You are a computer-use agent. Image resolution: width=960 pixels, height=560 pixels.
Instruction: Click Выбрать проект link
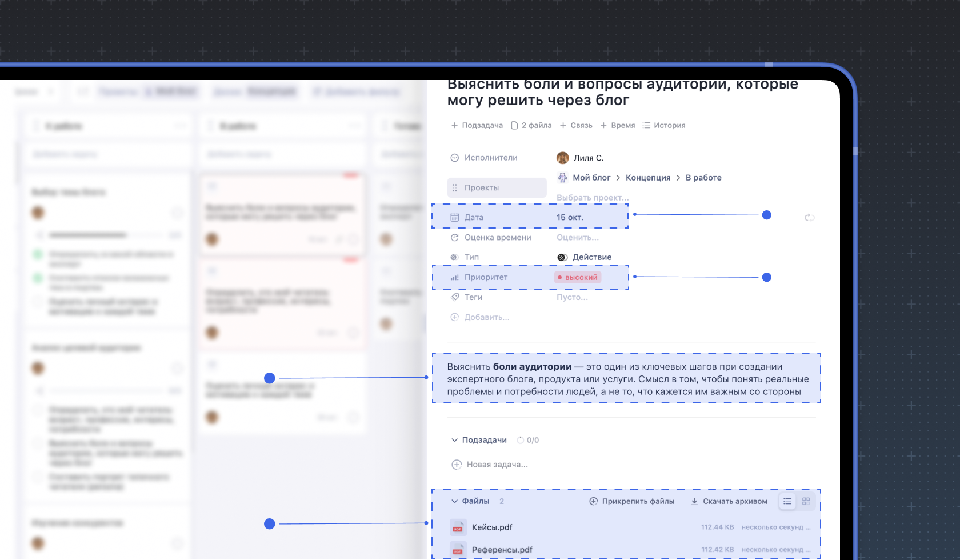592,197
